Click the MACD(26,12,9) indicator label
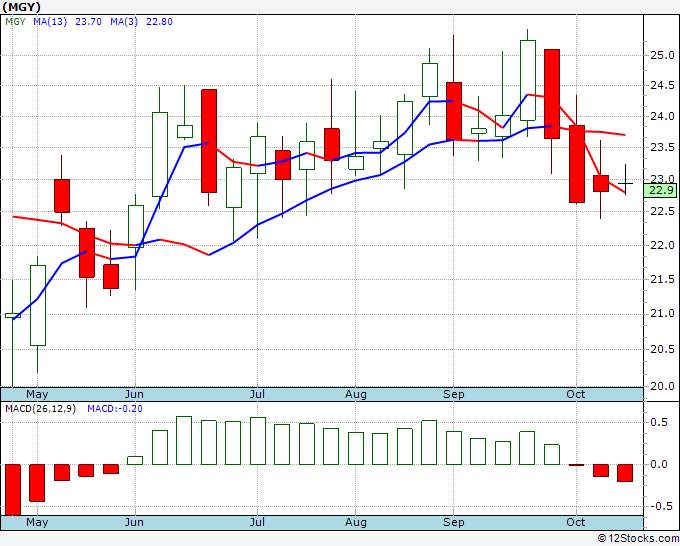 (x=40, y=409)
